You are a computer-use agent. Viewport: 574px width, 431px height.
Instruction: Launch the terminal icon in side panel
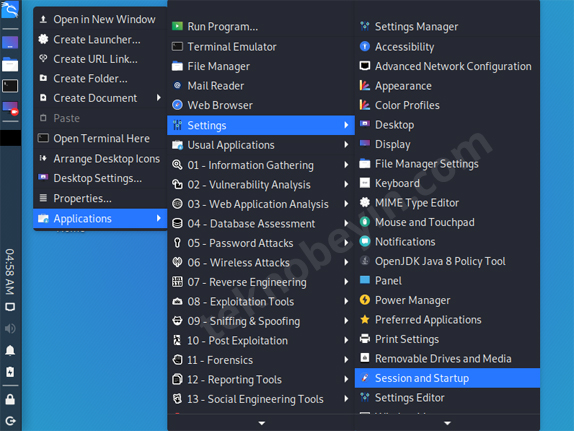10,86
